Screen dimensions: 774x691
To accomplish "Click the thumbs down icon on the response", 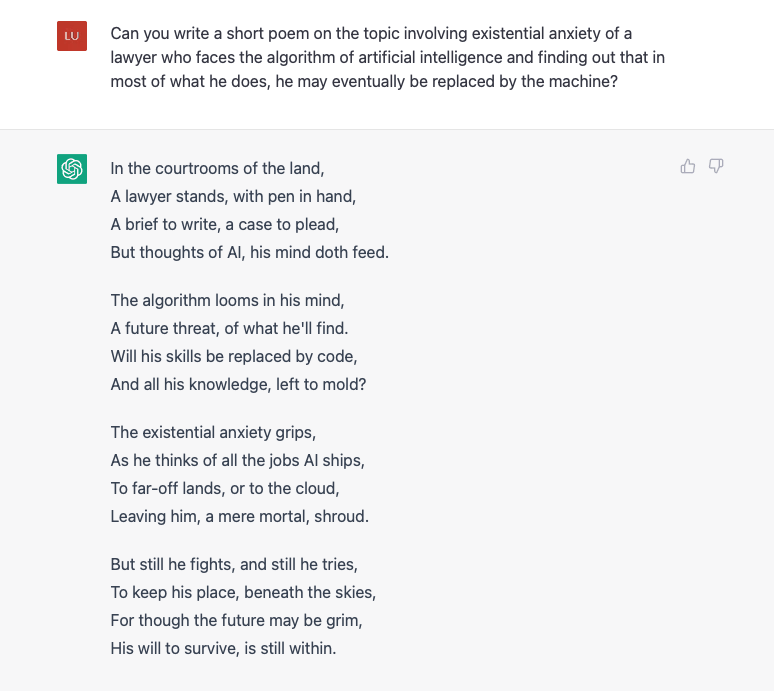I will [716, 166].
